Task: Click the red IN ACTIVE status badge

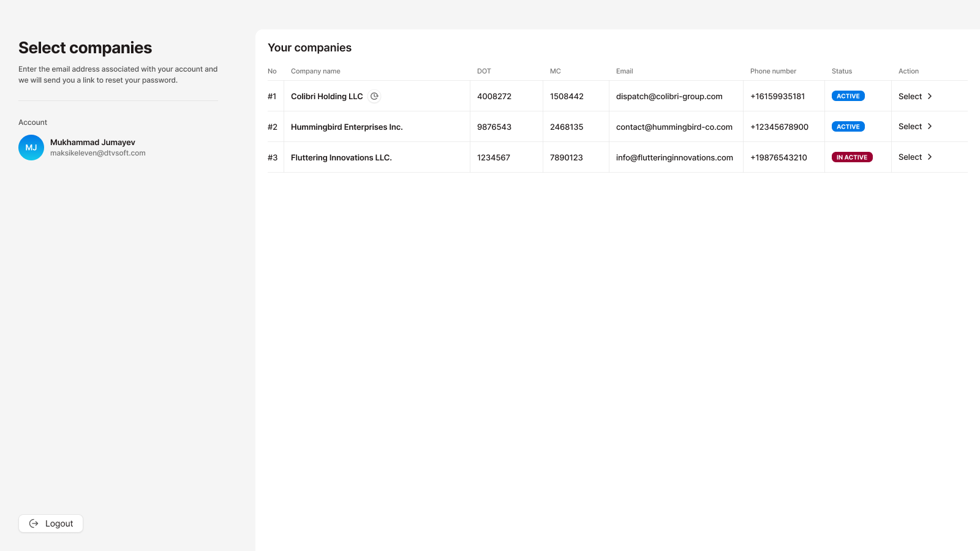Action: (x=851, y=157)
